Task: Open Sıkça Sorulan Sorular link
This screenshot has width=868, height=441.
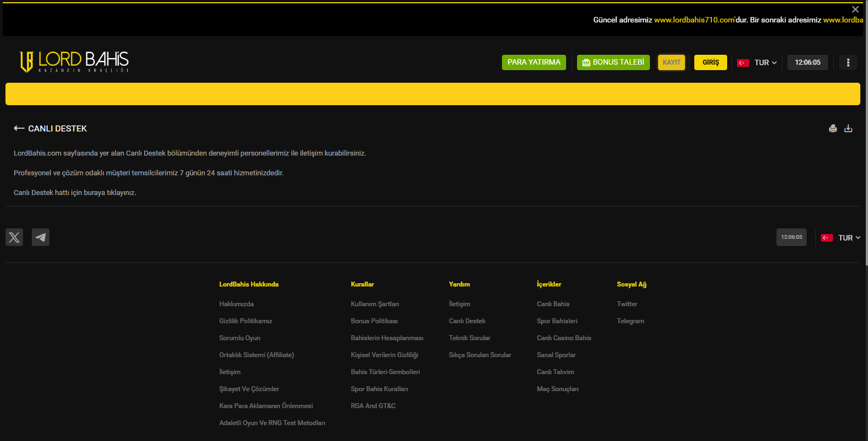Action: tap(480, 355)
